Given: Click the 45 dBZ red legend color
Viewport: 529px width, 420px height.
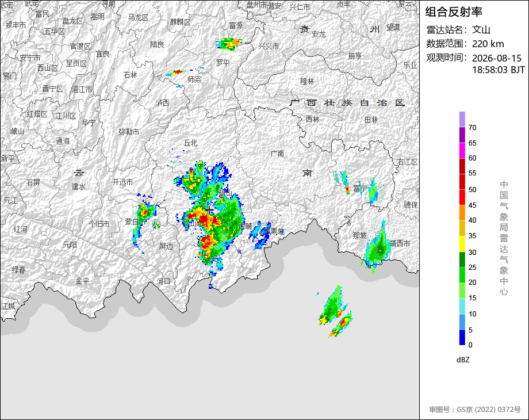Looking at the screenshot, I should click(462, 197).
